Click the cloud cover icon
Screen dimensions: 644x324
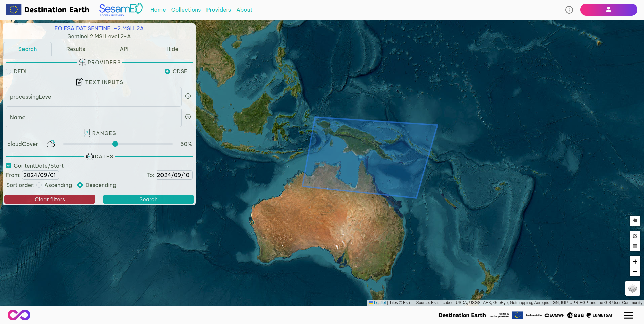coord(51,144)
